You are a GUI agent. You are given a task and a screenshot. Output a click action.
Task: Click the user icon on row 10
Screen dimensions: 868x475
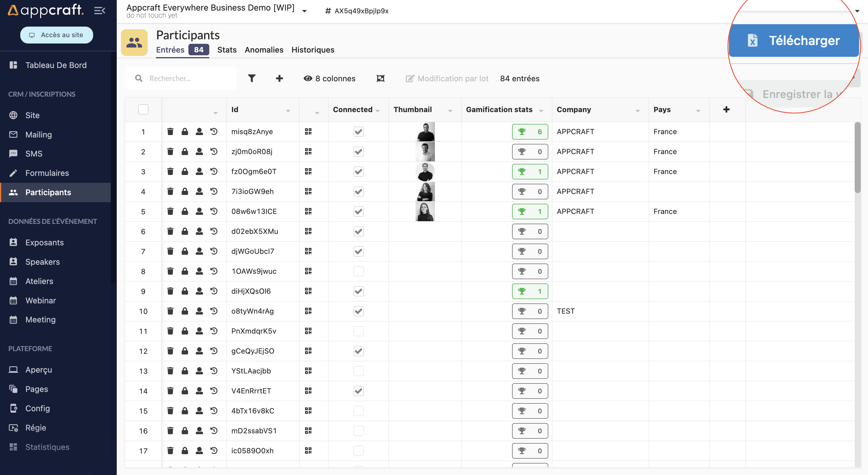tap(199, 311)
